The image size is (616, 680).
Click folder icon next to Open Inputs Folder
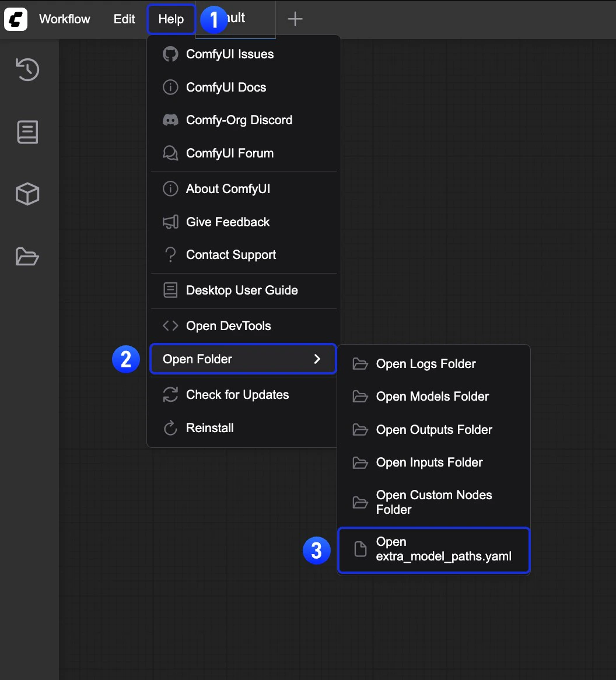point(360,462)
